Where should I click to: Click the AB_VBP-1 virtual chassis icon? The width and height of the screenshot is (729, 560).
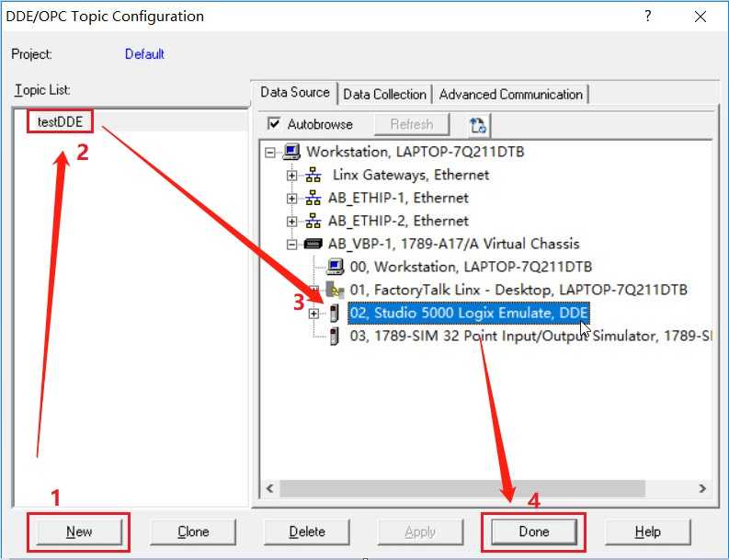click(x=313, y=244)
